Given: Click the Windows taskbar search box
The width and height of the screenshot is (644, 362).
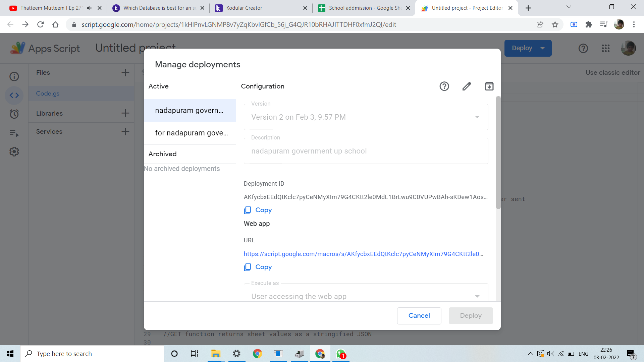Looking at the screenshot, I should 92,354.
